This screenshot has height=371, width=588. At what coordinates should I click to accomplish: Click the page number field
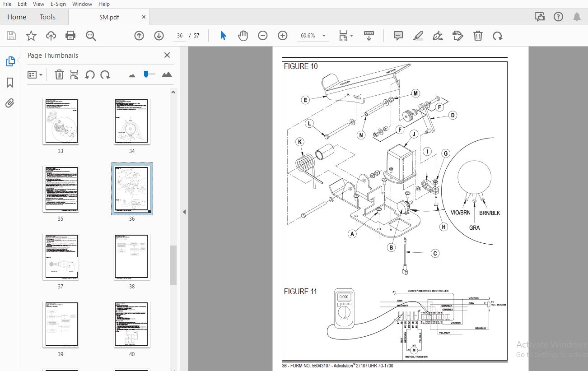pyautogui.click(x=180, y=36)
